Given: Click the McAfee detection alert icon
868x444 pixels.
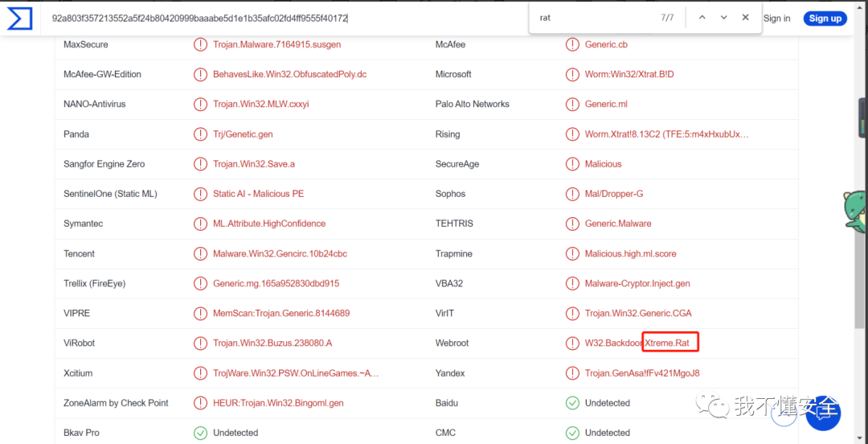Looking at the screenshot, I should 572,44.
